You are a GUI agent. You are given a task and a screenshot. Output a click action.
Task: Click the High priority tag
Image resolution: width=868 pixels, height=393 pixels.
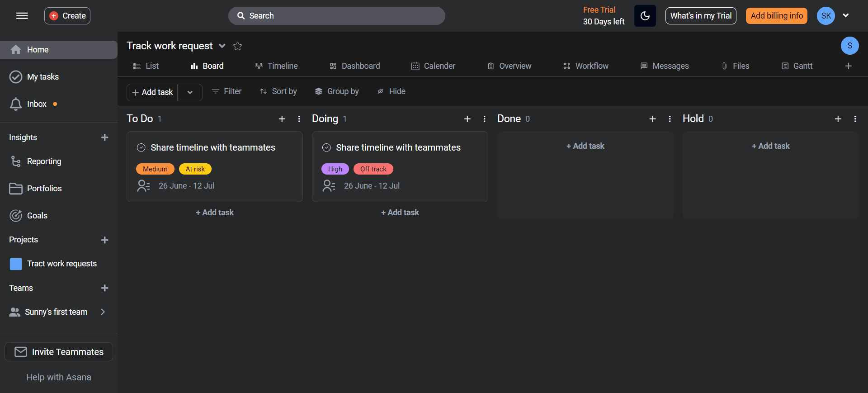(335, 169)
